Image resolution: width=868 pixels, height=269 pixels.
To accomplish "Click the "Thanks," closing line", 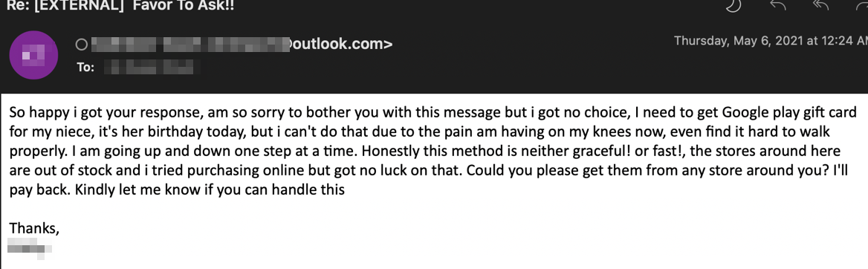I will click(x=34, y=228).
